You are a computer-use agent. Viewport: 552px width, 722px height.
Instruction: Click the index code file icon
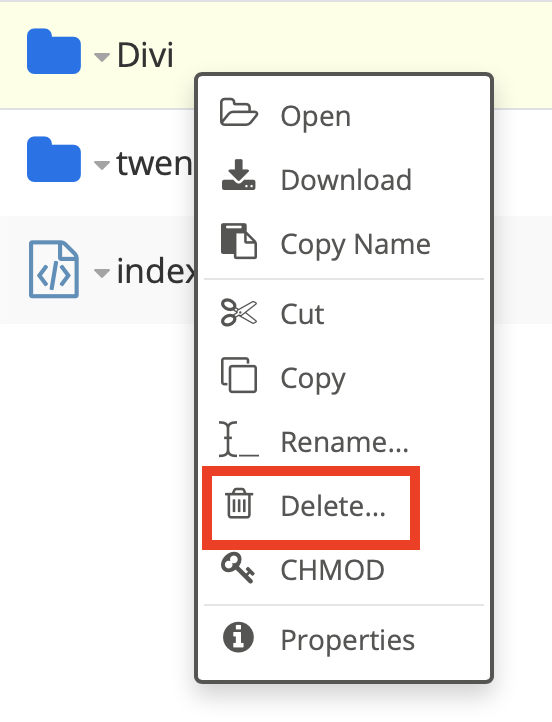pos(54,269)
